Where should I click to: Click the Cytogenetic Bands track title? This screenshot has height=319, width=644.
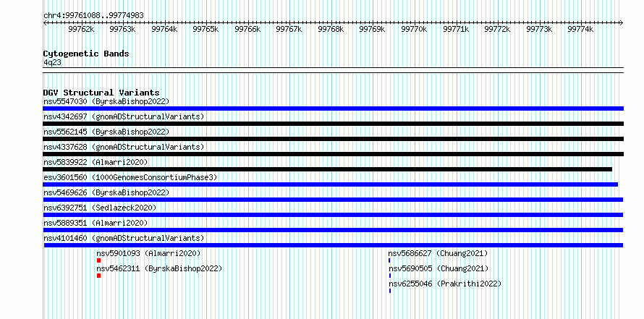pyautogui.click(x=86, y=54)
